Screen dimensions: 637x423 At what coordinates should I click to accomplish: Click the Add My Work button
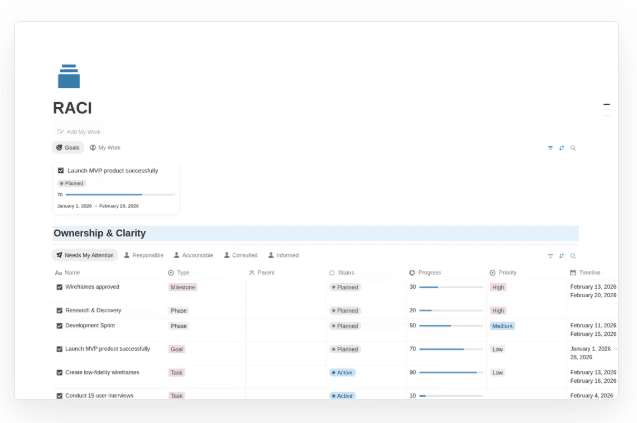click(78, 132)
